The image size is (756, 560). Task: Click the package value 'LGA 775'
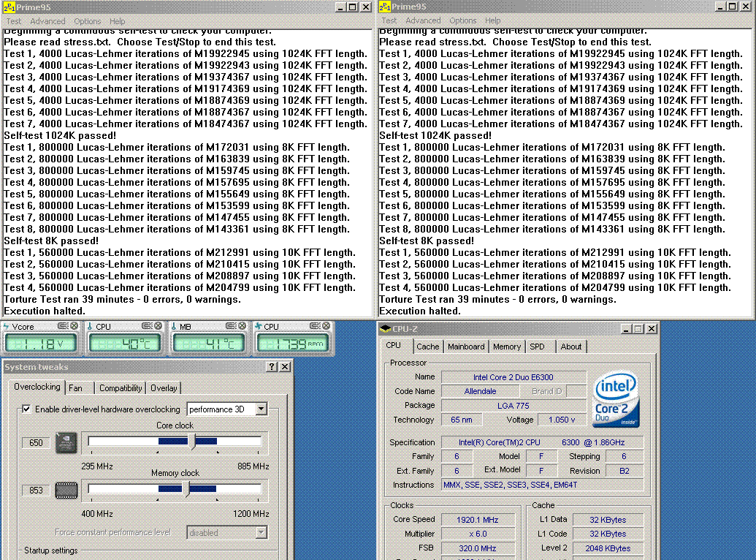(513, 406)
